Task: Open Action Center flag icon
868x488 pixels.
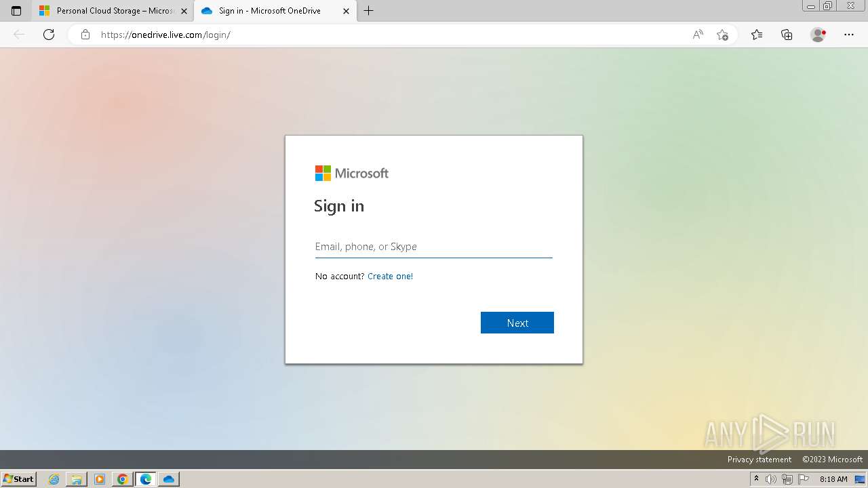Action: point(804,479)
